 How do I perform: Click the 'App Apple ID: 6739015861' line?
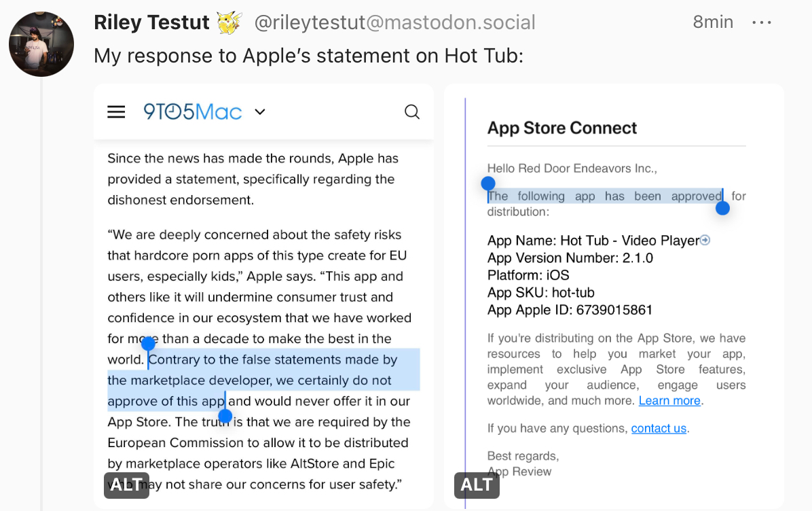[570, 309]
